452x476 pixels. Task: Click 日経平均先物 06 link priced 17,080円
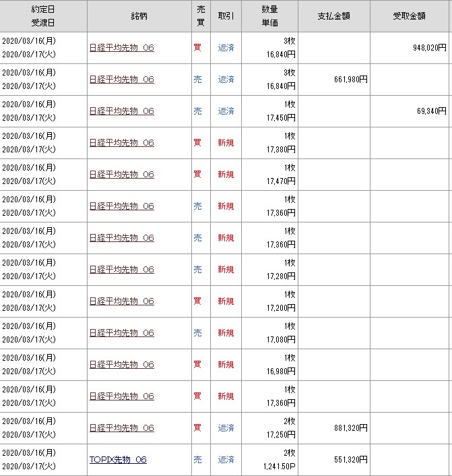point(121,333)
